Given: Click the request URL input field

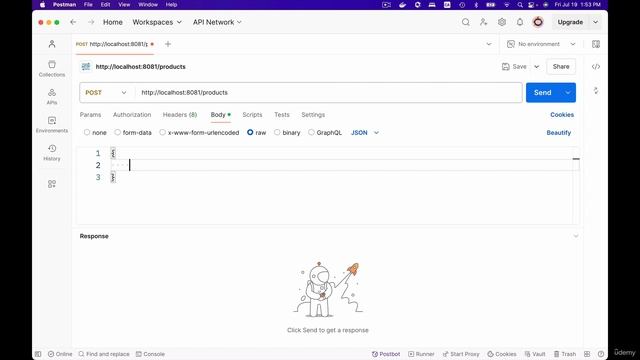Looking at the screenshot, I should tap(329, 93).
